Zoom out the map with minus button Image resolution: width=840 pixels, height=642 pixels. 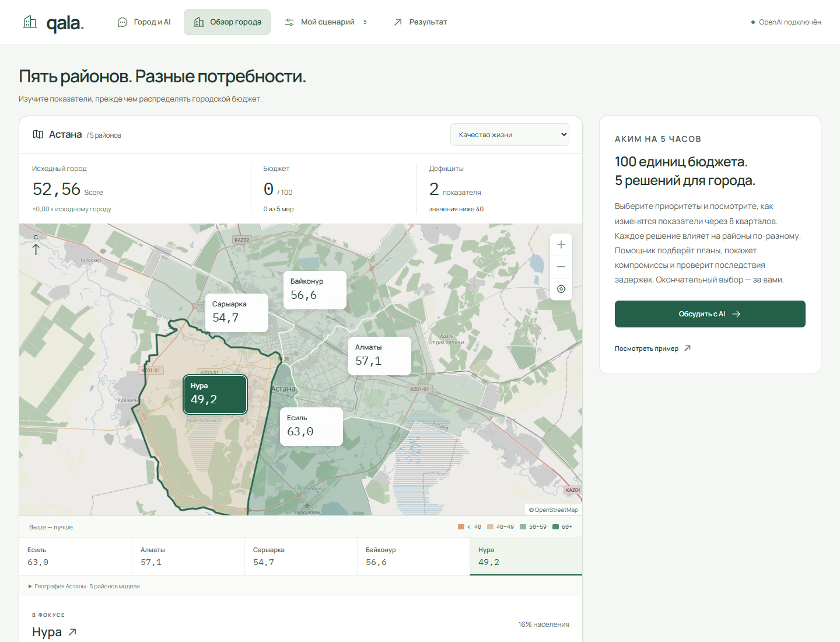[561, 267]
